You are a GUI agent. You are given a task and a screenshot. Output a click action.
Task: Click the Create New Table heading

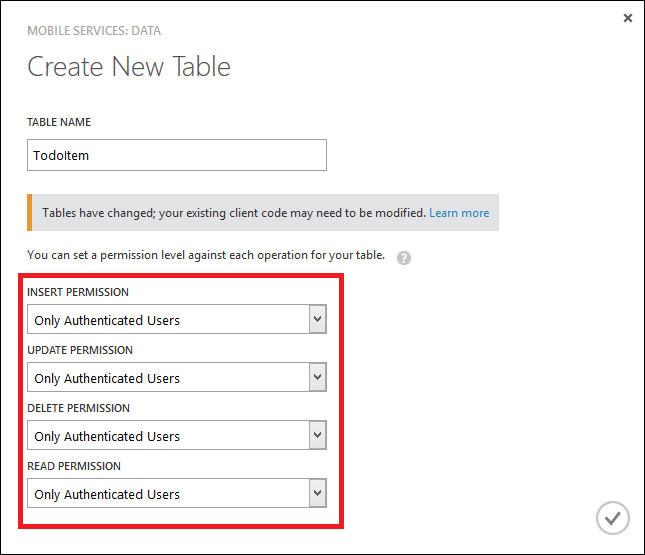tap(129, 66)
